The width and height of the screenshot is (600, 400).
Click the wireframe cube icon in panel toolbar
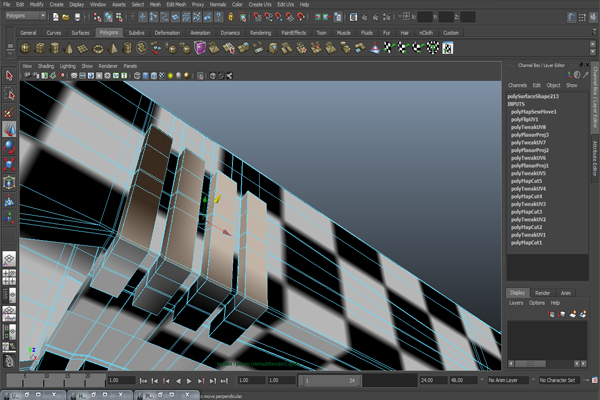click(x=137, y=76)
